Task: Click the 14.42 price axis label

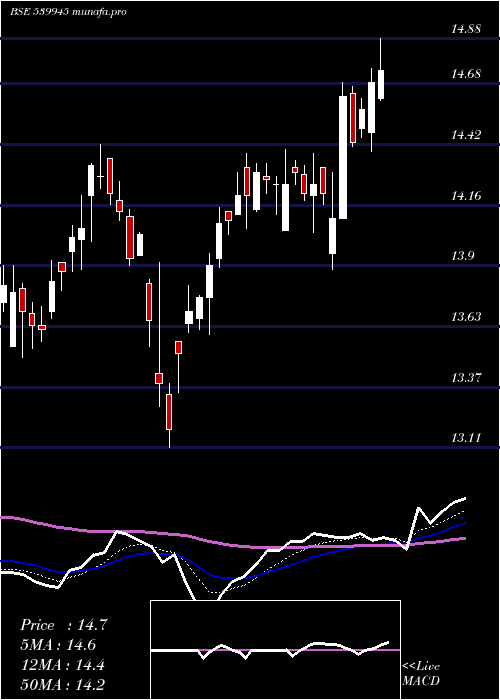Action: coord(466,134)
